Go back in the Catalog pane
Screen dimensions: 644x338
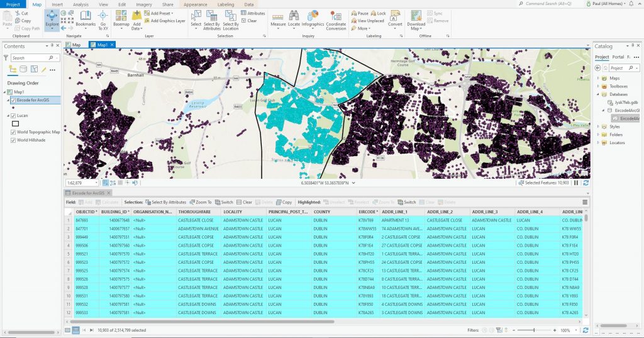click(597, 68)
